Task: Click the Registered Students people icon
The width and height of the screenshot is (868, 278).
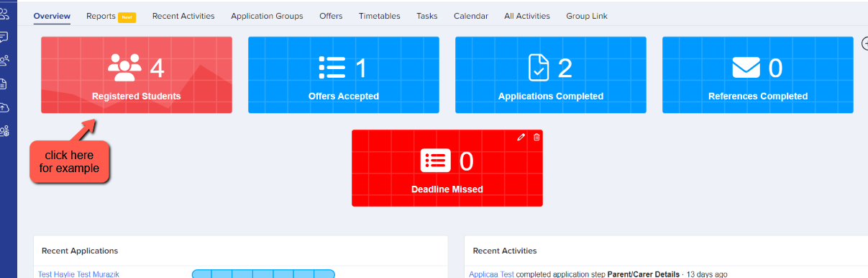Action: coord(124,68)
